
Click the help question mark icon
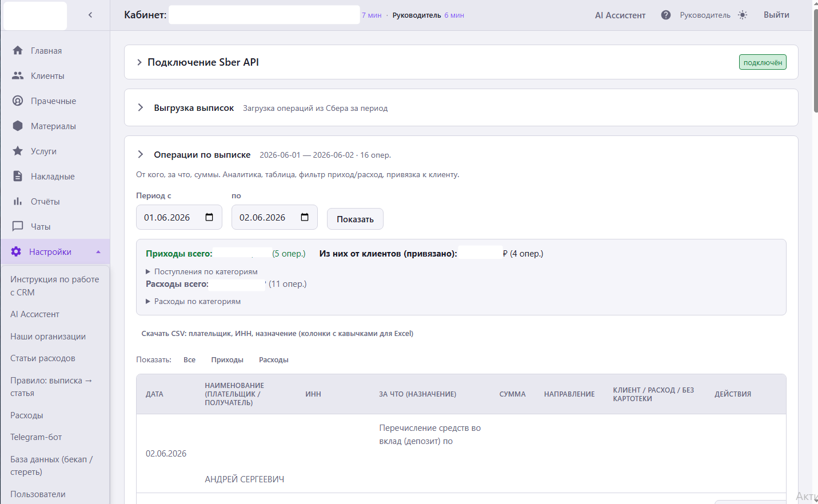click(x=666, y=15)
